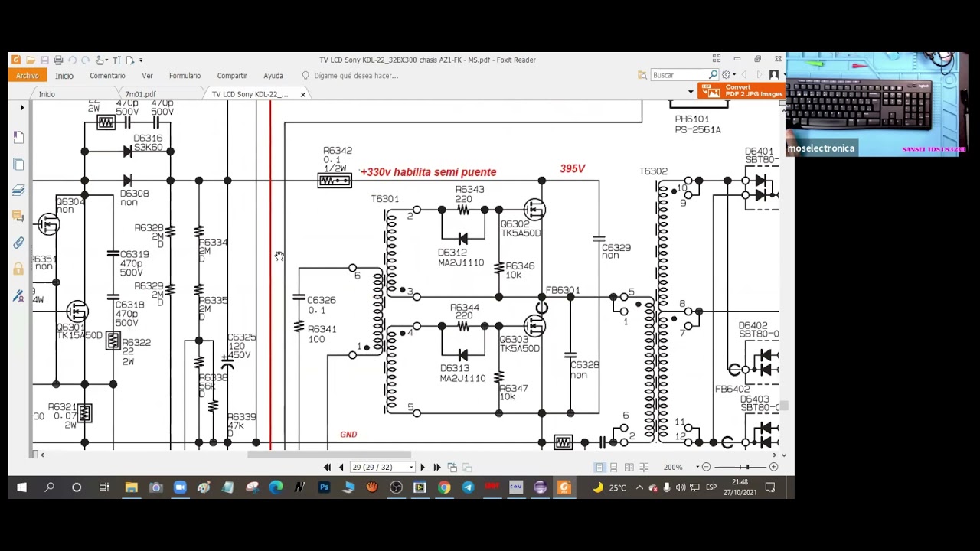Image resolution: width=980 pixels, height=551 pixels.
Task: Open the Bookmarks panel in sidebar
Action: [x=18, y=137]
